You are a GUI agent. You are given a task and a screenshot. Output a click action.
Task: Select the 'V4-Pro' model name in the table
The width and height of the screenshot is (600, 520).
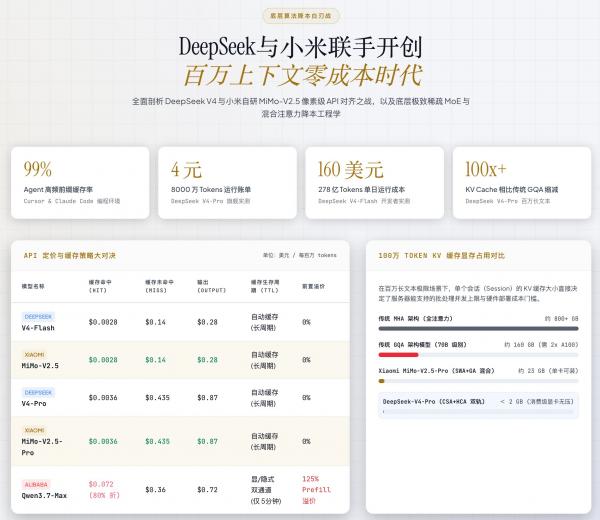34,404
